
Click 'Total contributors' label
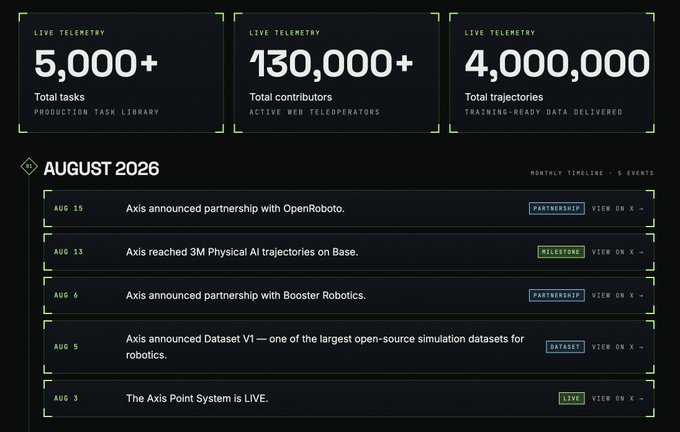291,97
